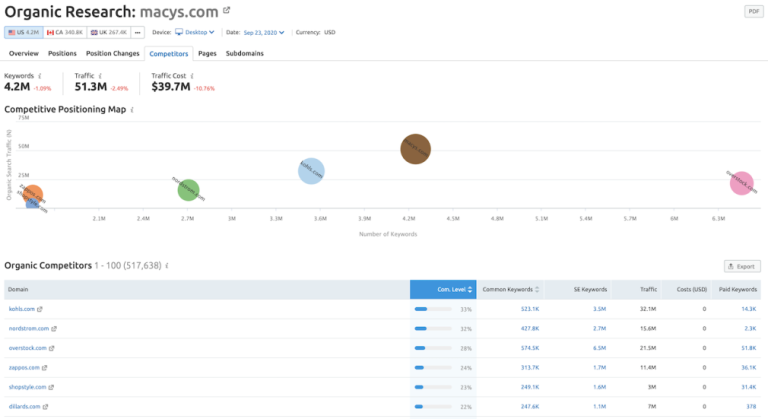Open the Desktop device dropdown
Image resolution: width=768 pixels, height=419 pixels.
coord(195,32)
